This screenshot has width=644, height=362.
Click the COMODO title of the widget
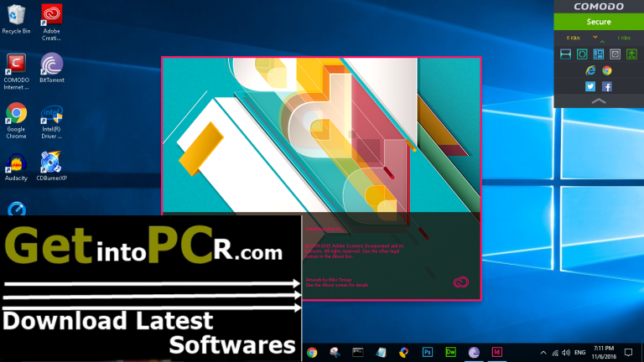click(x=599, y=6)
